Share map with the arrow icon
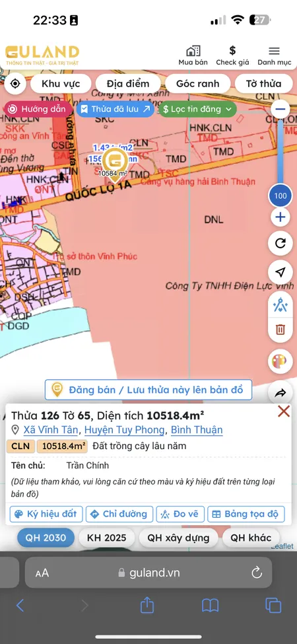 [280, 393]
